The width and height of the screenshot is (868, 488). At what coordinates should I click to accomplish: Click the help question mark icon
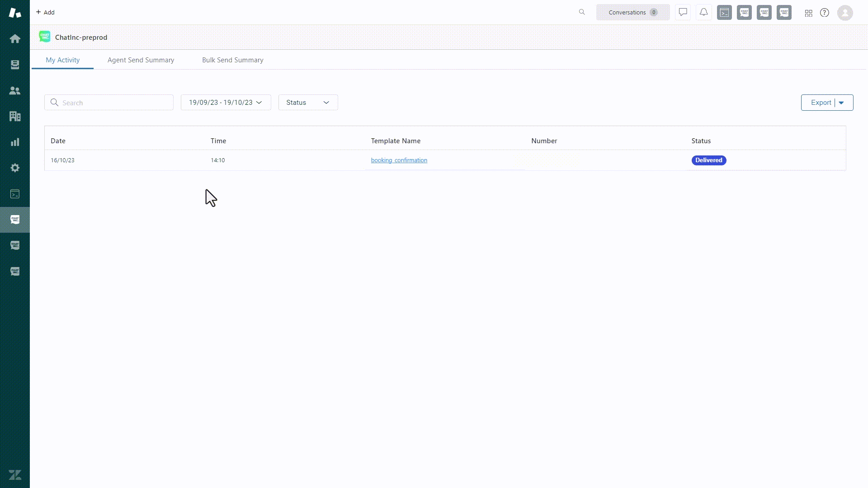[825, 13]
